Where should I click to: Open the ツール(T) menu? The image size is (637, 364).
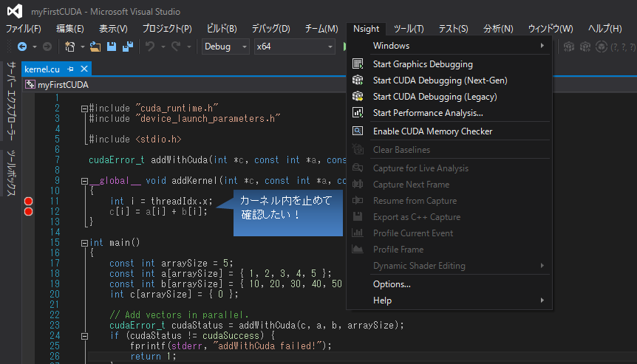pyautogui.click(x=409, y=28)
